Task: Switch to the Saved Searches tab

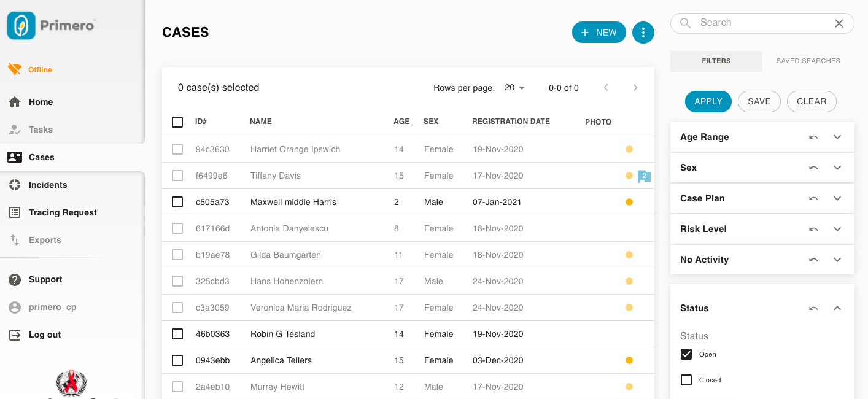Action: click(808, 61)
